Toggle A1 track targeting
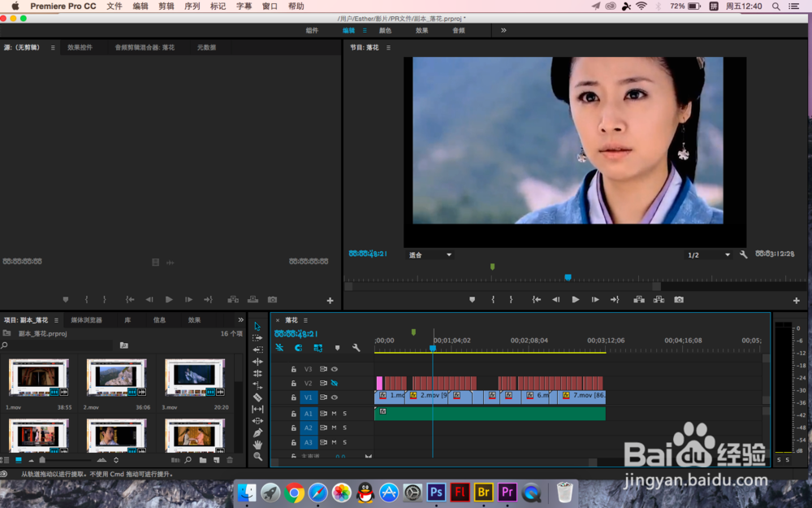 [x=308, y=414]
